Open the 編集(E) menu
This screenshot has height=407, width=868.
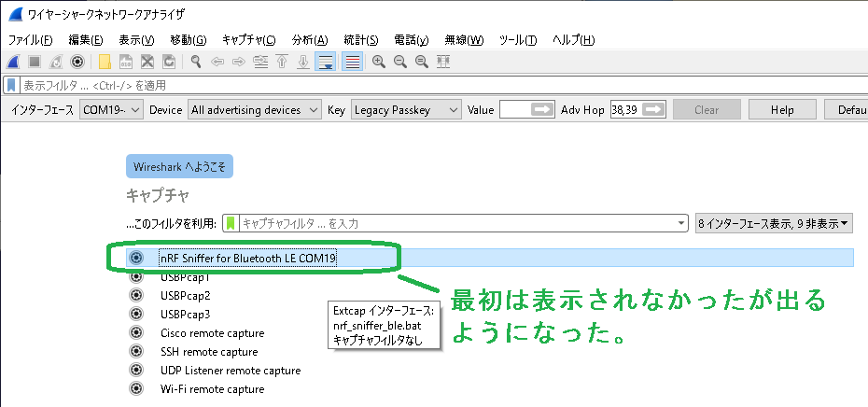click(x=86, y=40)
